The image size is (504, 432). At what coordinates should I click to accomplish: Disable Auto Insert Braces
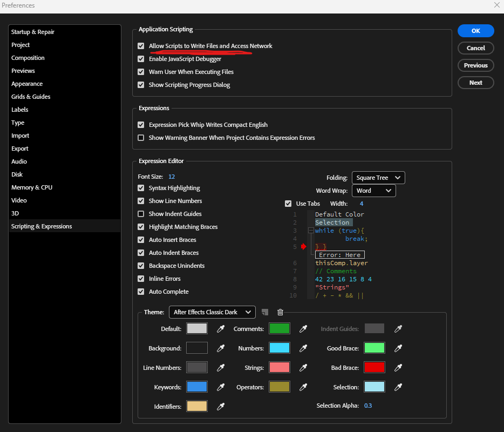(x=141, y=240)
